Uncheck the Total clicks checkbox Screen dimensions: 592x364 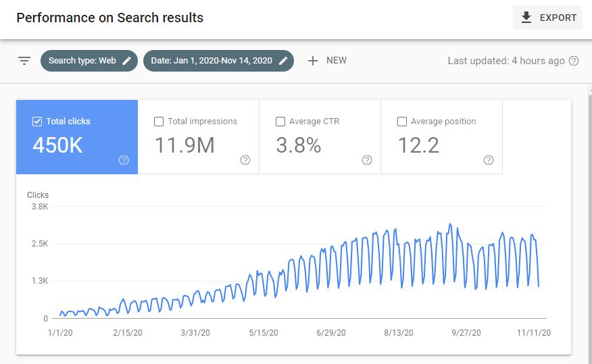37,122
